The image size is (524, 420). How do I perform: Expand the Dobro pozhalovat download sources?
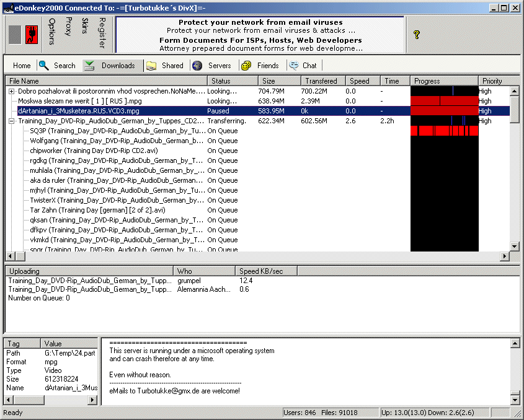11,91
